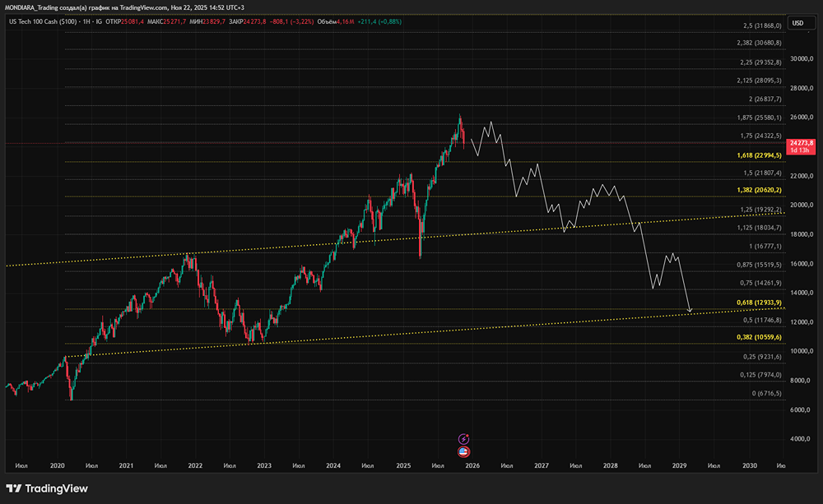The image size is (823, 504).
Task: Click the МАКС high value 25271,7
Action: (x=177, y=23)
